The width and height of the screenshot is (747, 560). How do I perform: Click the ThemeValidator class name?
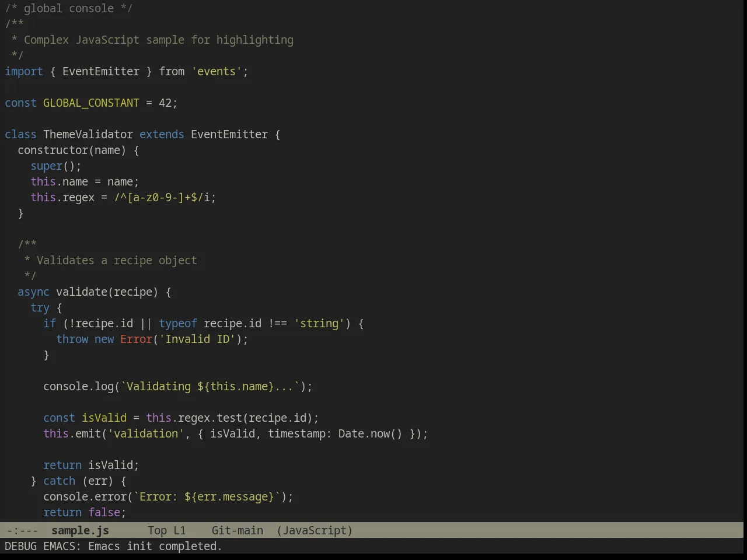(x=88, y=134)
